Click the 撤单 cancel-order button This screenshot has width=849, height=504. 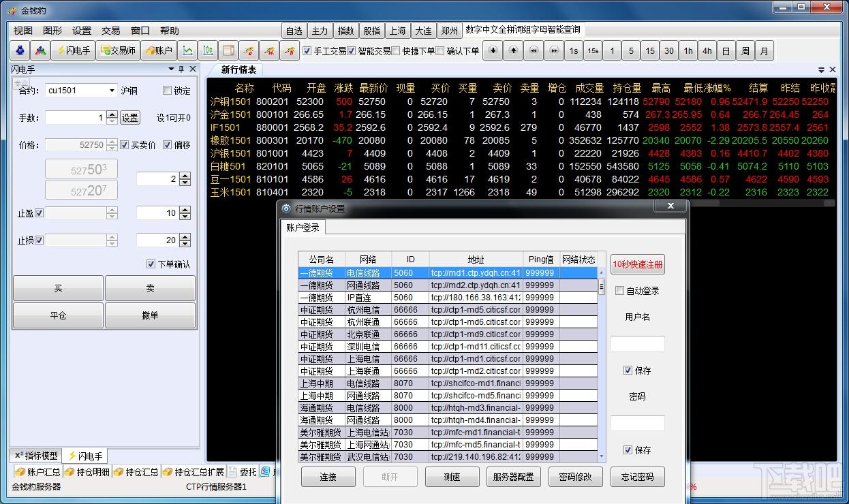(x=150, y=315)
